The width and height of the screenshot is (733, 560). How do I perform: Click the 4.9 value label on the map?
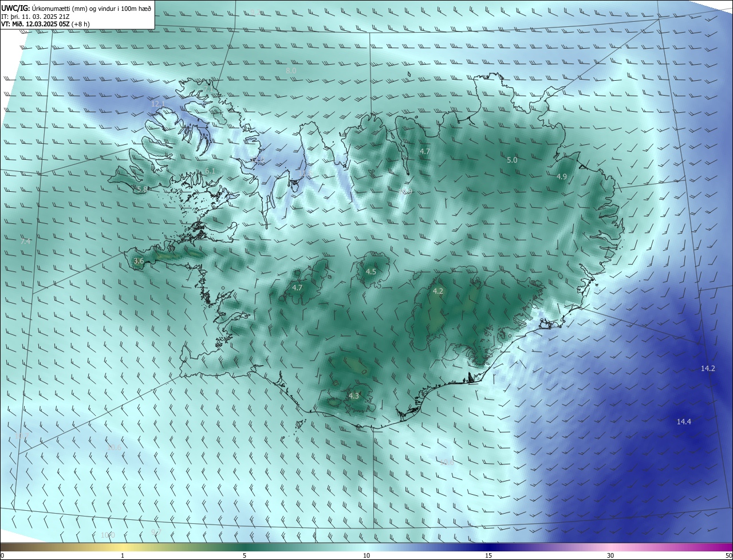[561, 177]
